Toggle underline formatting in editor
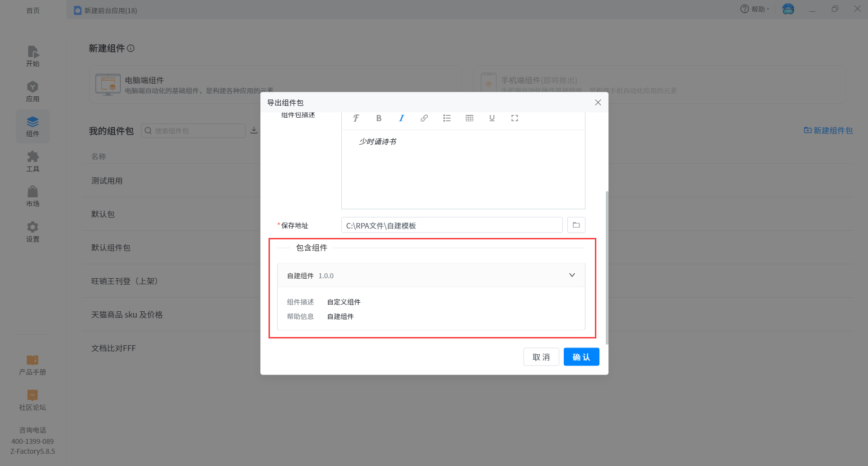The height and width of the screenshot is (466, 868). [492, 118]
